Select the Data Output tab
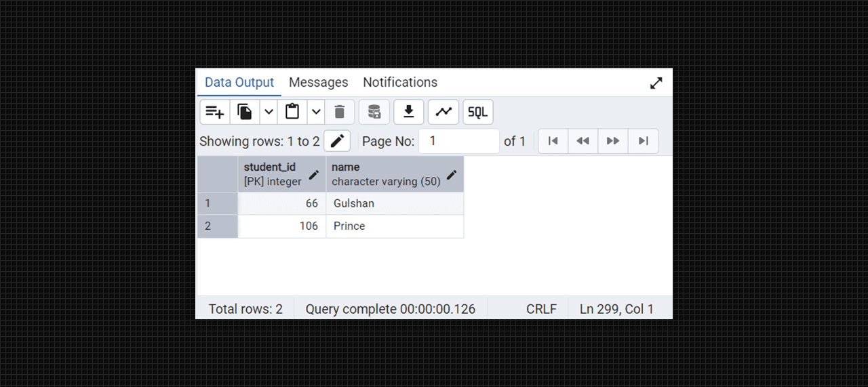 tap(239, 83)
